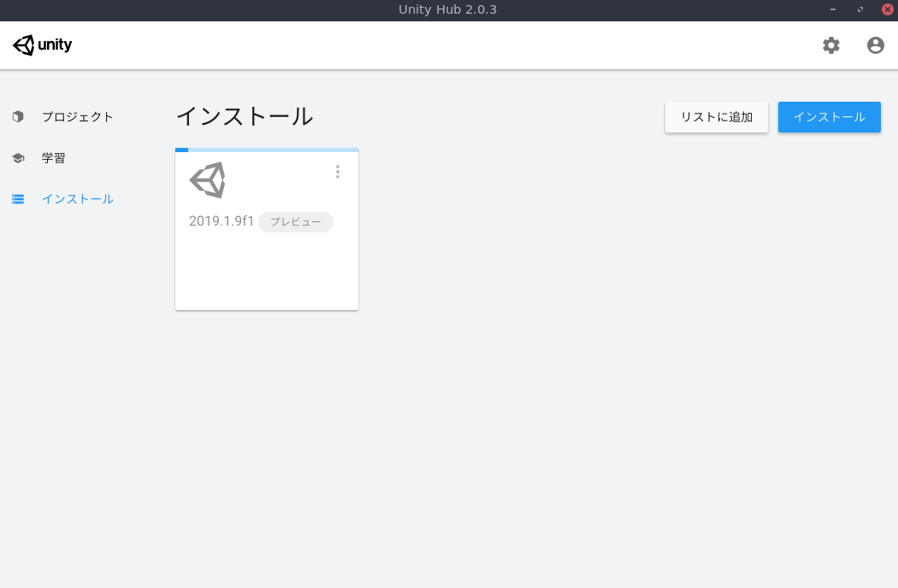This screenshot has height=588, width=898.
Task: Switch to the プロジェクト section
Action: [x=77, y=116]
